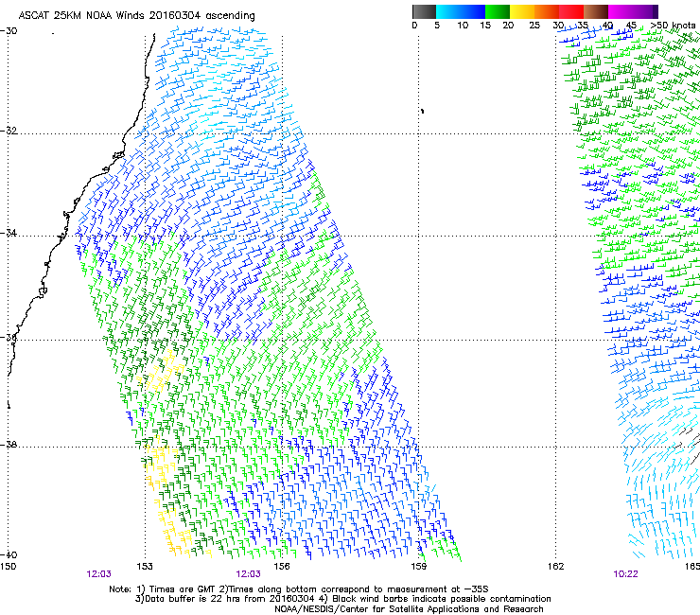Click the yellow 20-25 knots legend color

click(x=522, y=11)
